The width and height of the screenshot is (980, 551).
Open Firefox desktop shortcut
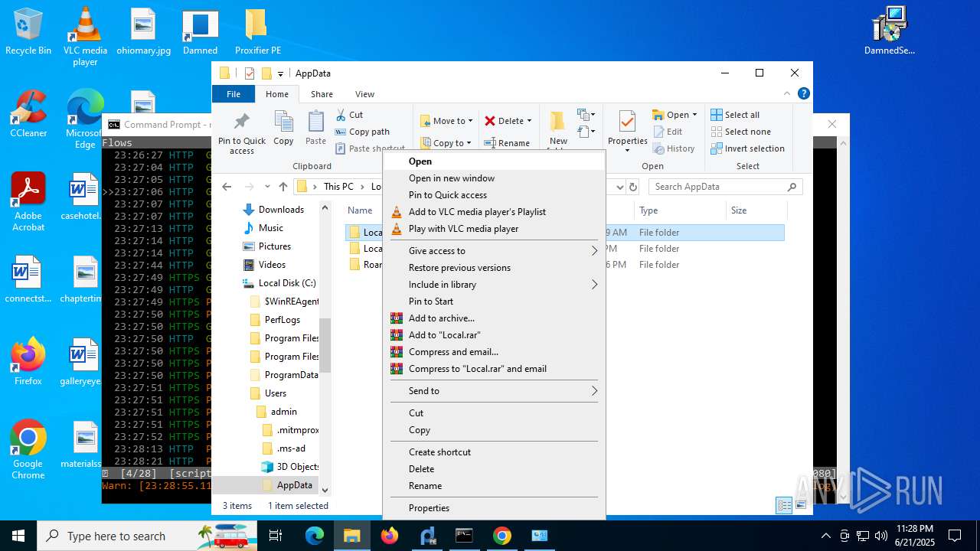click(28, 362)
